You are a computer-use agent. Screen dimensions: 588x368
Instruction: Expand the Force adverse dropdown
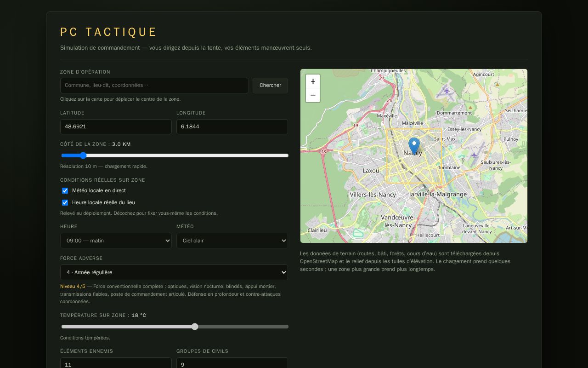point(174,272)
